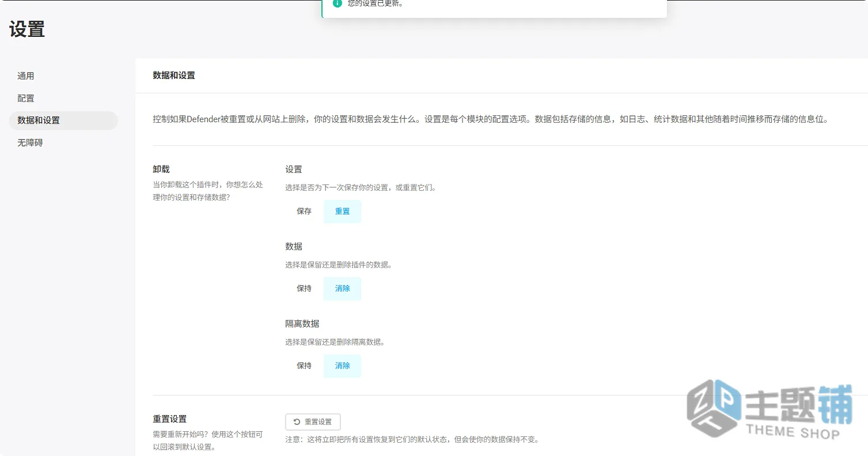Click the text 选择是保留还是删除隔离数据。
The image size is (868, 456).
335,342
